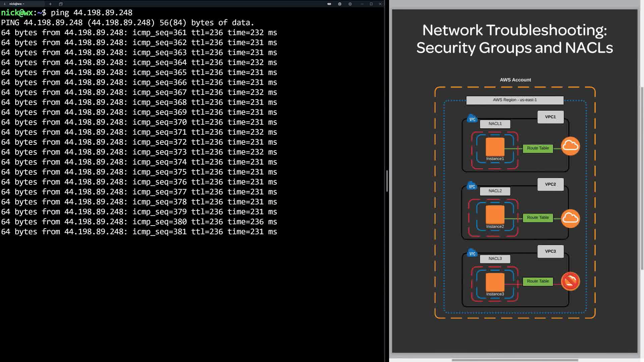
Task: Click the vertical scrollbar of the diagram pane
Action: click(642, 178)
